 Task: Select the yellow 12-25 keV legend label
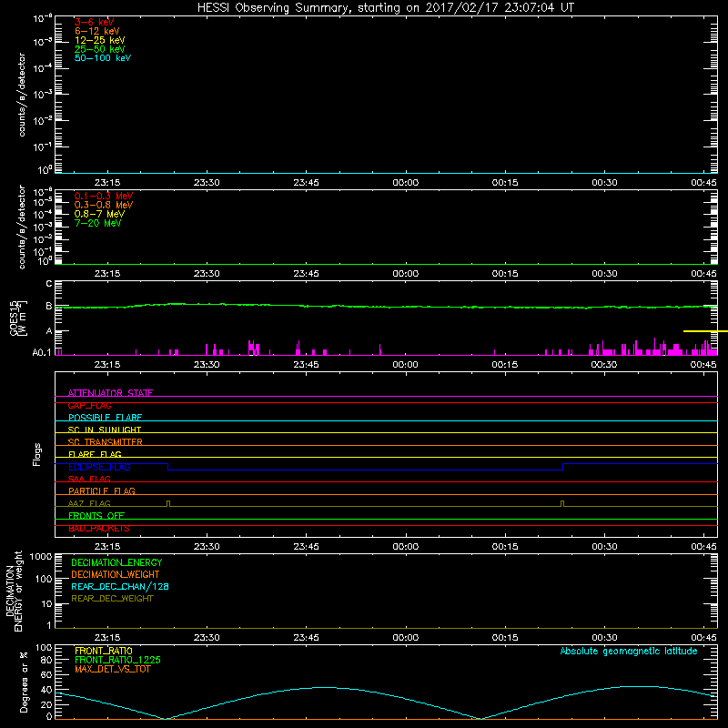coord(99,40)
